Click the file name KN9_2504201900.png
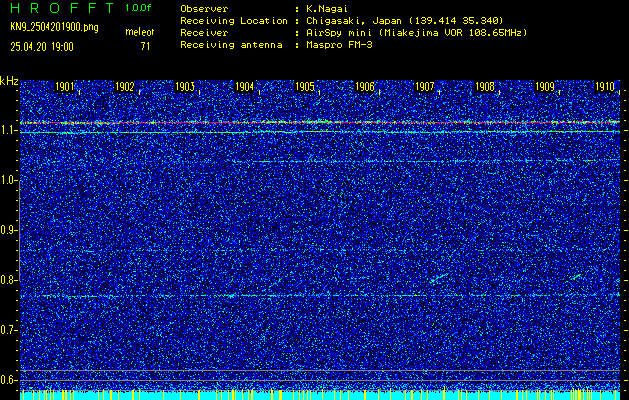The height and width of the screenshot is (400, 629). coord(54,27)
